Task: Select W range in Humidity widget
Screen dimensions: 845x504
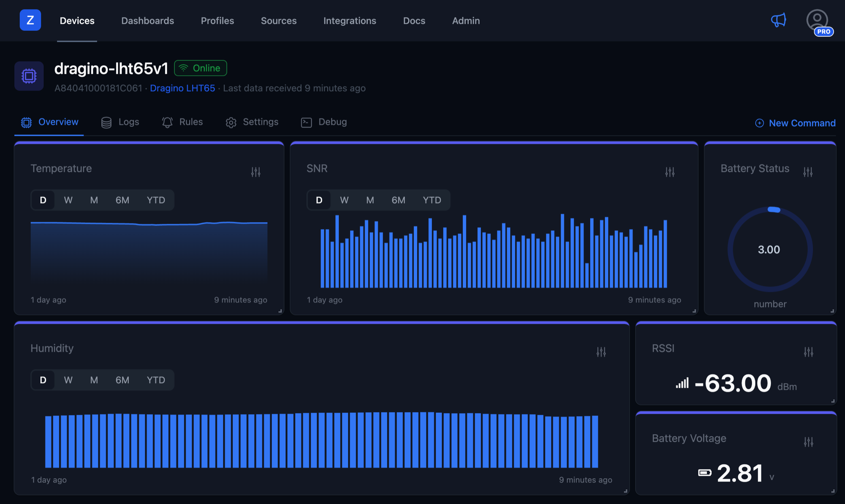Action: coord(68,380)
